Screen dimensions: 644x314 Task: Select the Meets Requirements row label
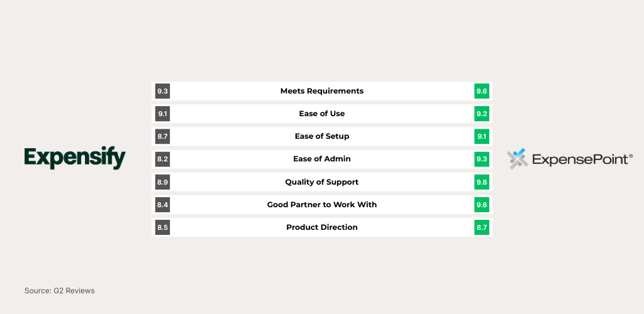[x=322, y=91]
